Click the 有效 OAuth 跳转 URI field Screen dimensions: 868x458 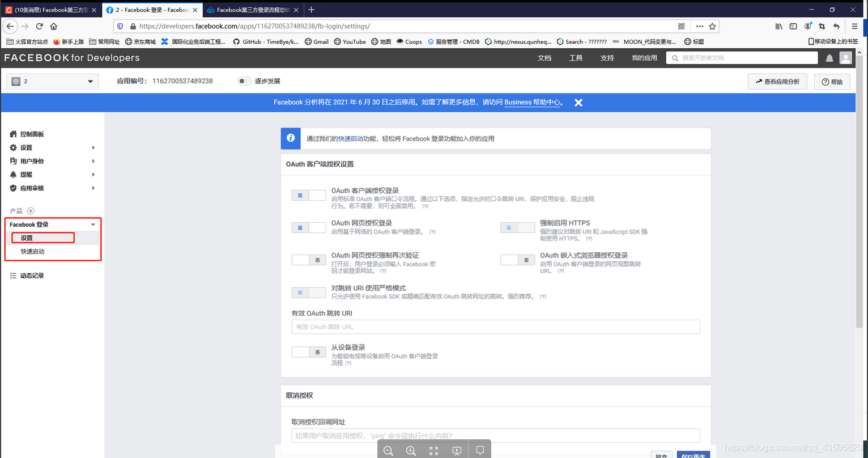496,327
